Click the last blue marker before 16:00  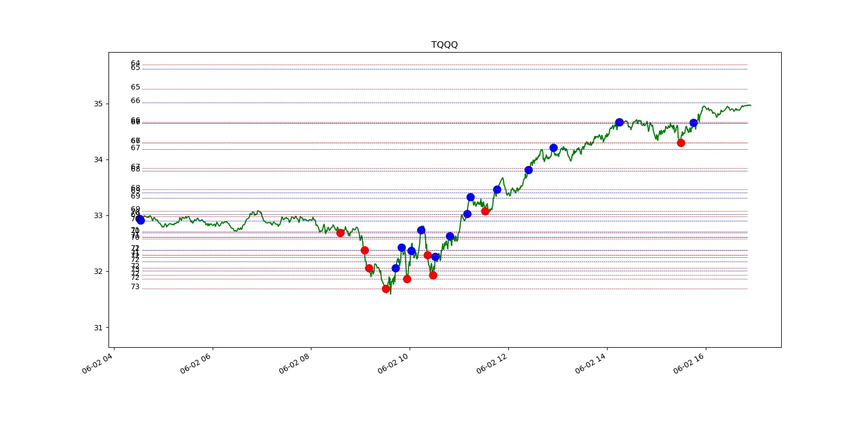click(x=693, y=123)
